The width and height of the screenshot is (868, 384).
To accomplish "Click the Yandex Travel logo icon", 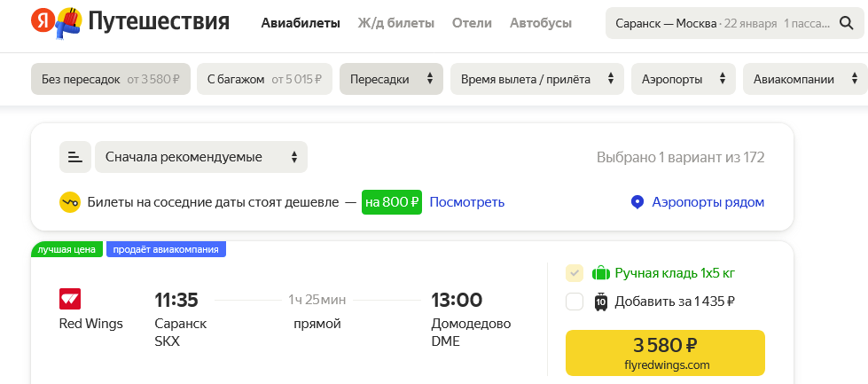I will coord(55,22).
